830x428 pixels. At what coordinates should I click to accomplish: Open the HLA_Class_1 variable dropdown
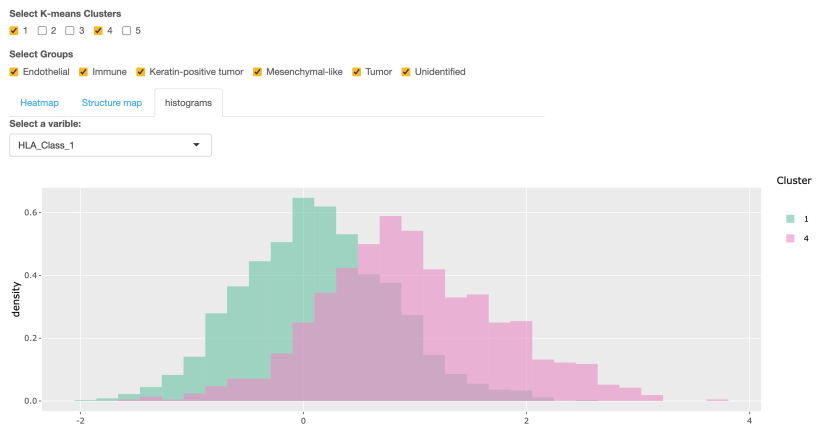pyautogui.click(x=110, y=146)
